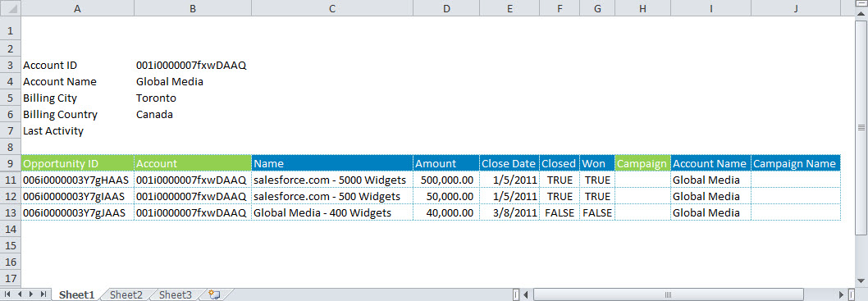Select the FALSE cell under Closed
868x301 pixels.
(x=560, y=212)
